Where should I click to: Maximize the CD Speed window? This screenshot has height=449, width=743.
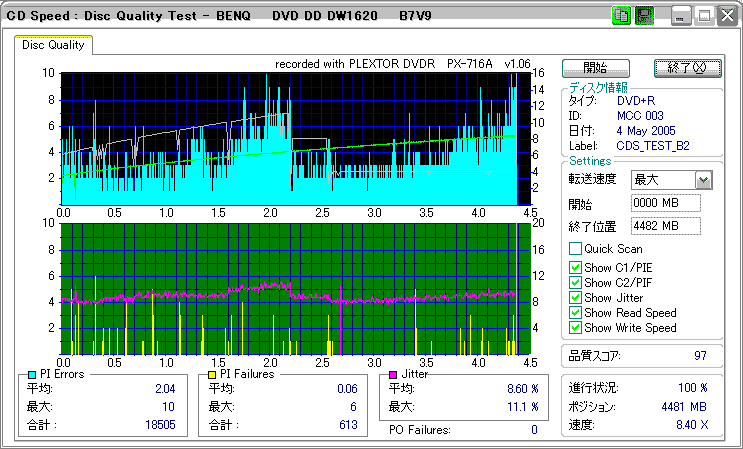704,16
